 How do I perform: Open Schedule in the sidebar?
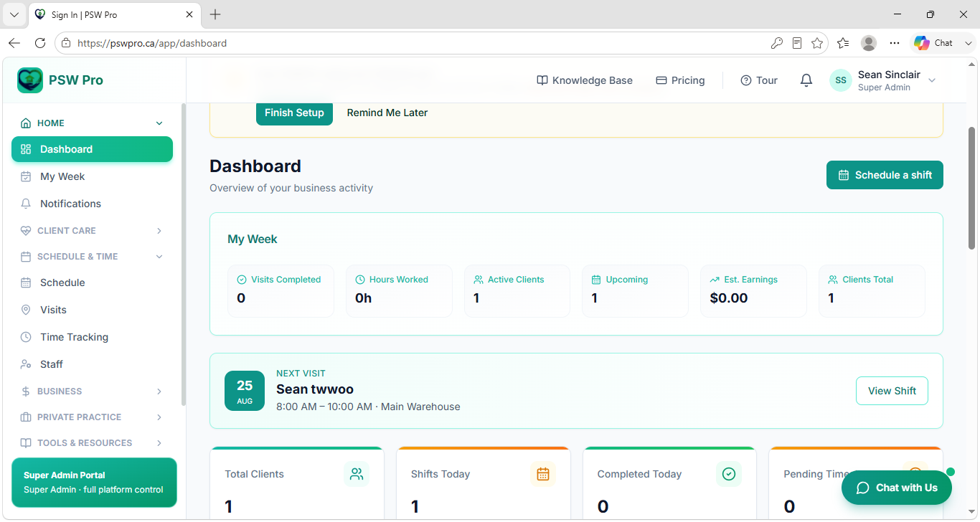pyautogui.click(x=92, y=283)
